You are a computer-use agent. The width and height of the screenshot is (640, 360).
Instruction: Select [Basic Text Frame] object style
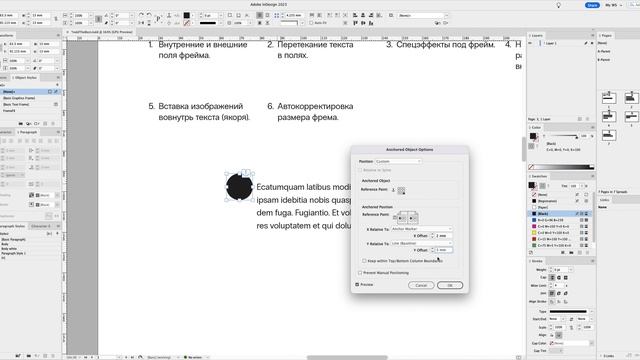[x=29, y=104]
